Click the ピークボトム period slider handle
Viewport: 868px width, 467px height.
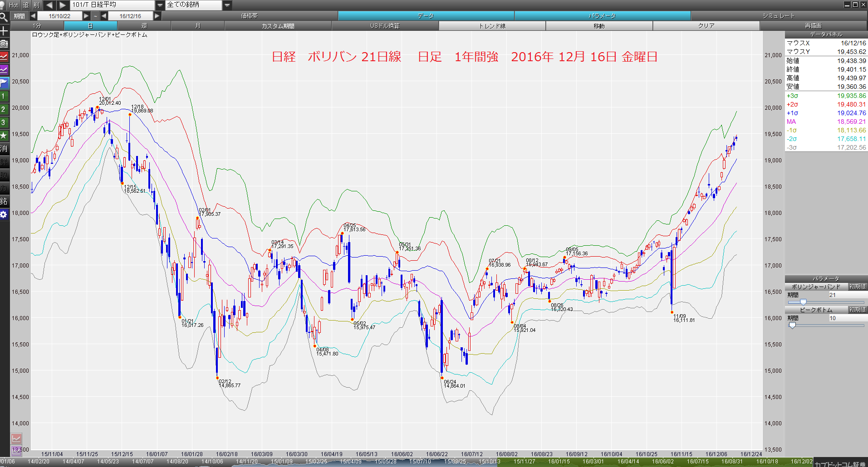tap(792, 325)
